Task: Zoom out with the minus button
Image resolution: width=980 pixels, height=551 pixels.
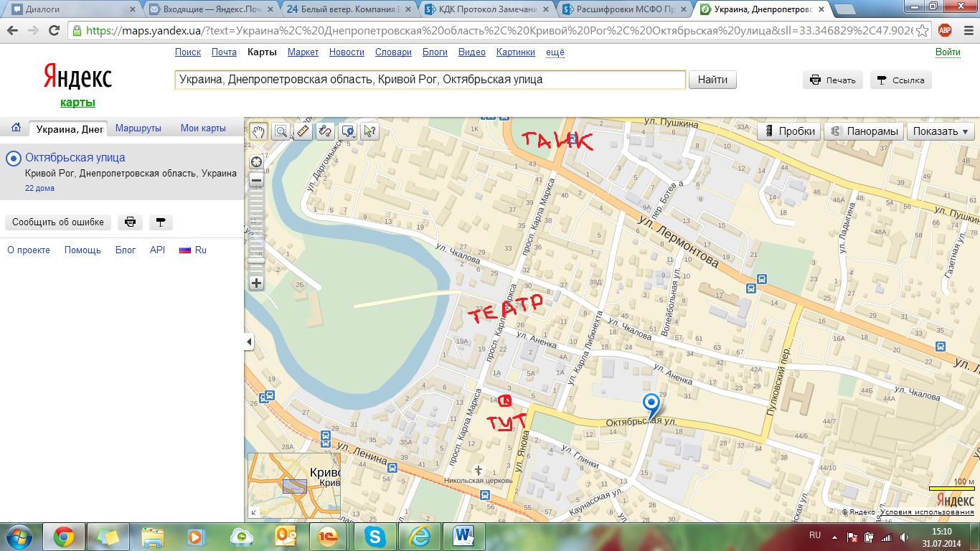Action: click(x=256, y=181)
